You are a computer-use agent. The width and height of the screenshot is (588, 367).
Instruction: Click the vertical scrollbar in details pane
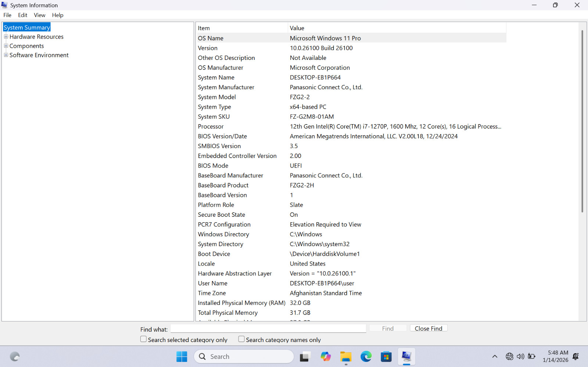582,121
